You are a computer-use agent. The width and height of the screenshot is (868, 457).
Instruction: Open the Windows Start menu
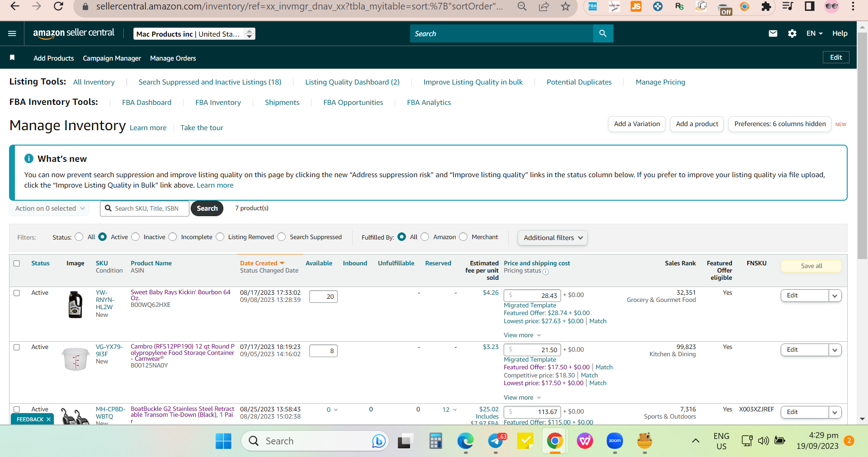(223, 441)
